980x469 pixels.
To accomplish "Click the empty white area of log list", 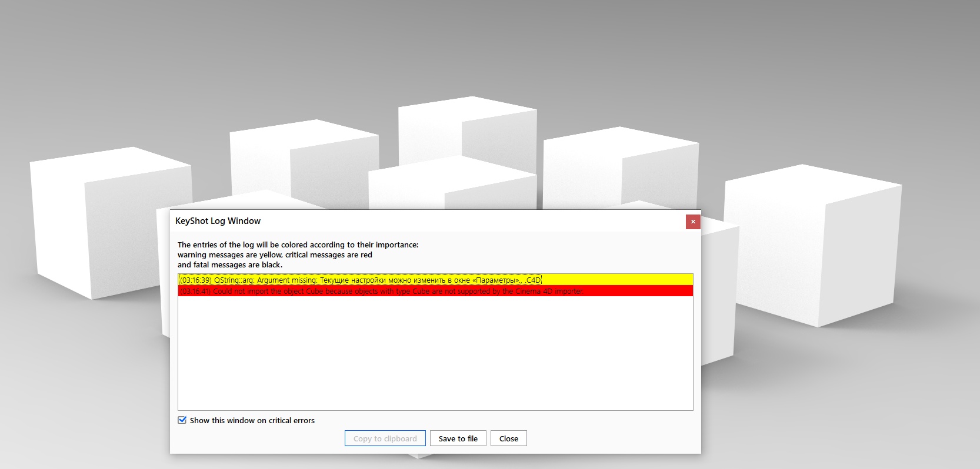I will [435, 353].
